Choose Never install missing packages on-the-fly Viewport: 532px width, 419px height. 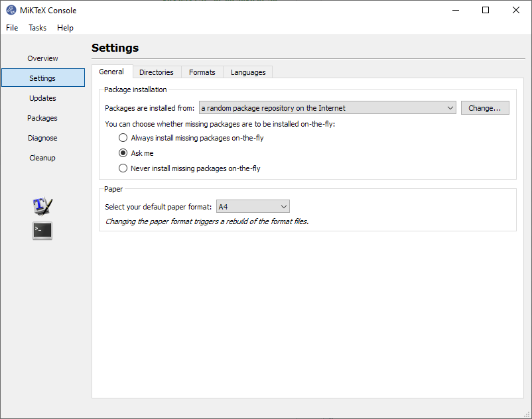coord(123,168)
